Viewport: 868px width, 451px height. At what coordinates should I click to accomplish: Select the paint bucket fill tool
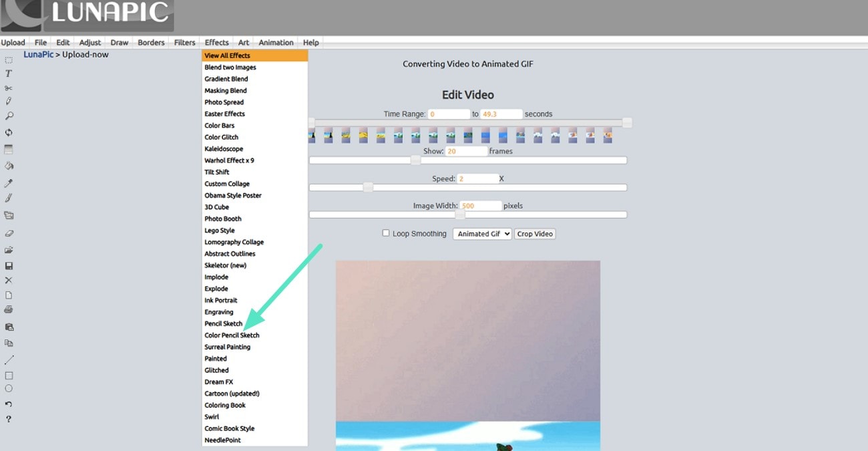(9, 166)
